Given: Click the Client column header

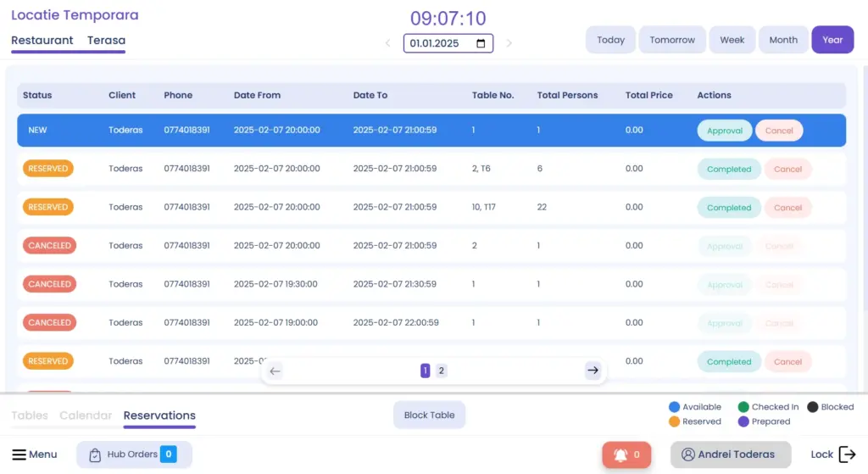Looking at the screenshot, I should [122, 95].
